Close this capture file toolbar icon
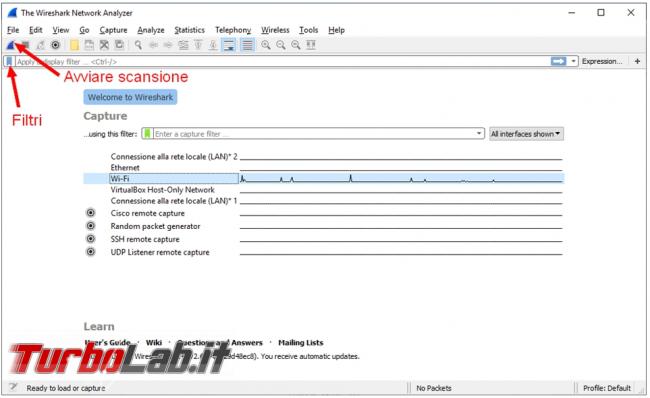 pyautogui.click(x=104, y=44)
